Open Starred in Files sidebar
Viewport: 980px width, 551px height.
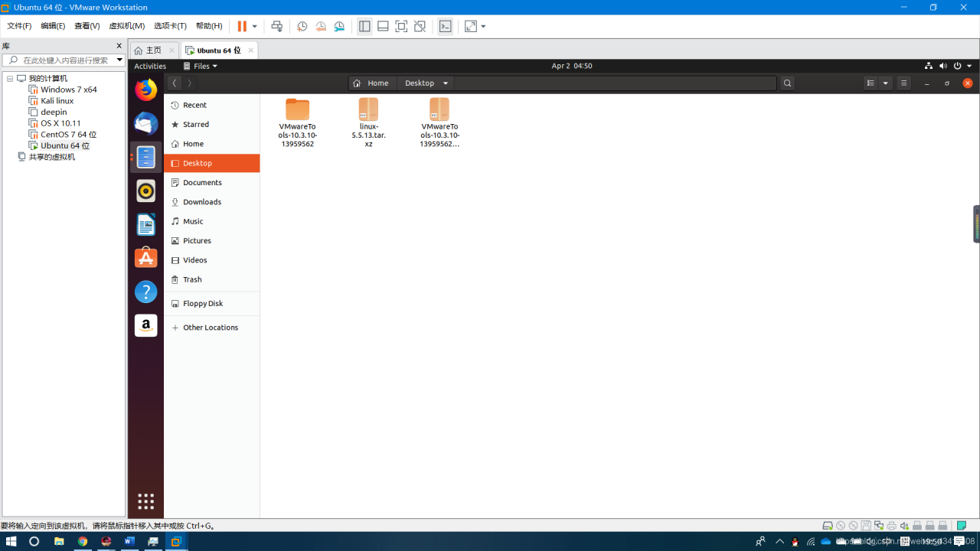pyautogui.click(x=212, y=124)
